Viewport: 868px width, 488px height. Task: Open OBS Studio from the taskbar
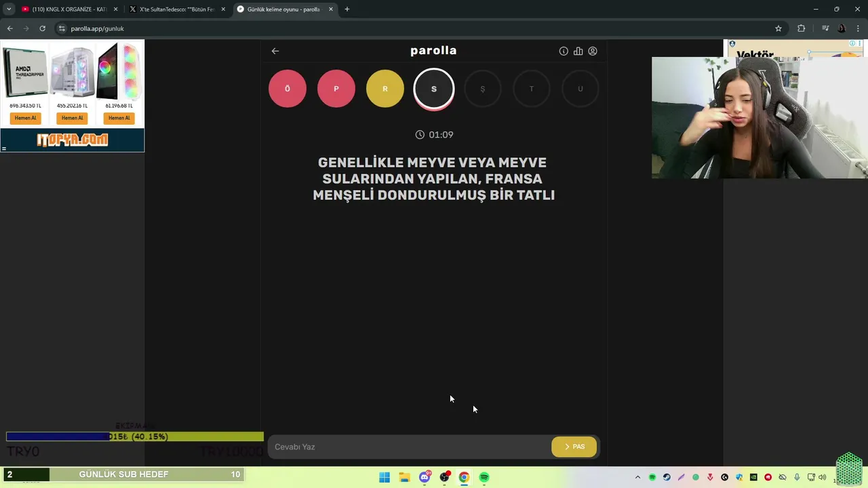pos(444,477)
